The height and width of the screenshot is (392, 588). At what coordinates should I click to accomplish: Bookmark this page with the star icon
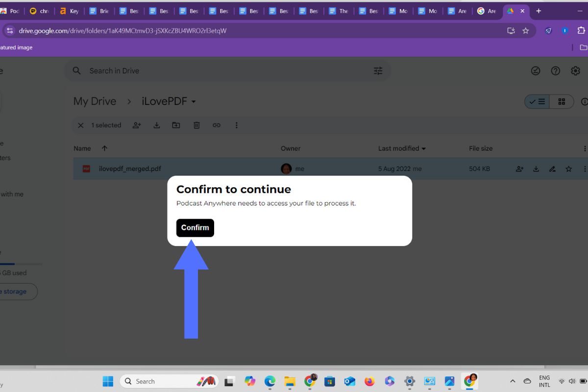click(x=526, y=30)
